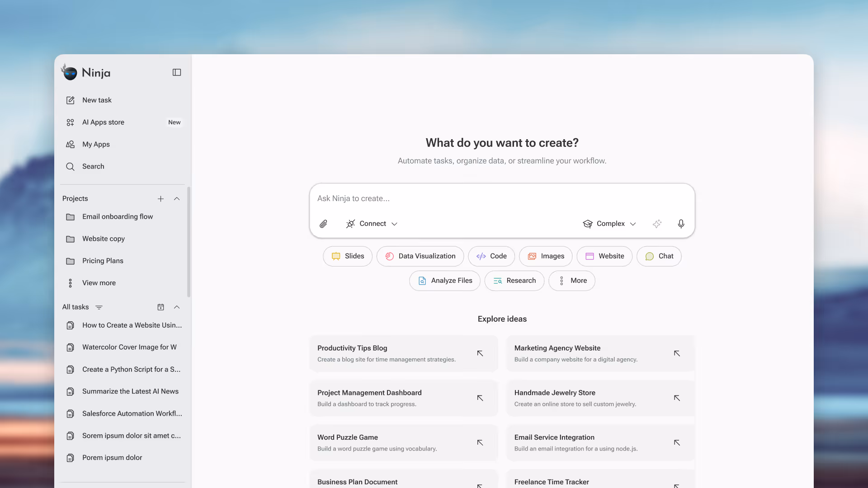Screen dimensions: 868x488
Task: Expand the Complex model selector dropdown
Action: pos(633,224)
